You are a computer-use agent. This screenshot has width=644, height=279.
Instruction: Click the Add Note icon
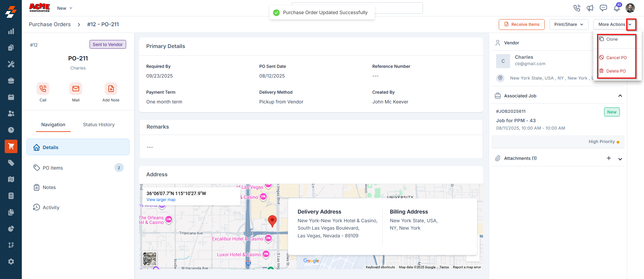coord(111,89)
